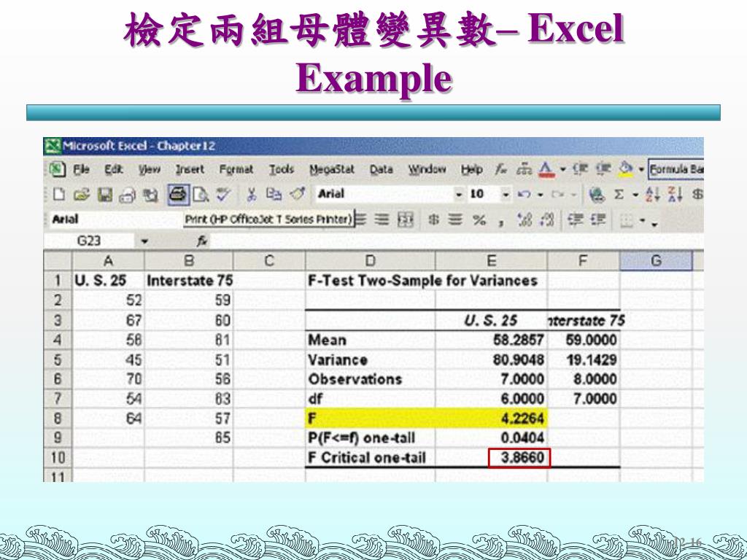
Task: Open the Data menu
Action: (x=381, y=169)
